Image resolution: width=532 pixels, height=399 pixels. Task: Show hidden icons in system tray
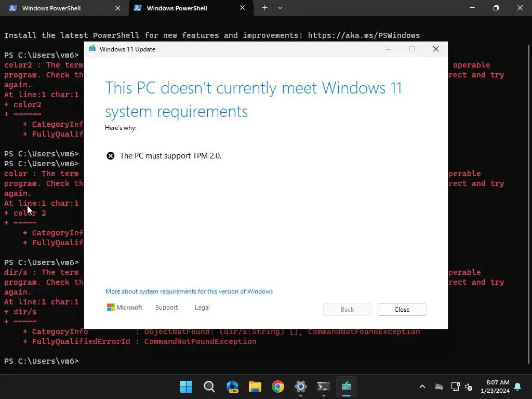coord(422,387)
